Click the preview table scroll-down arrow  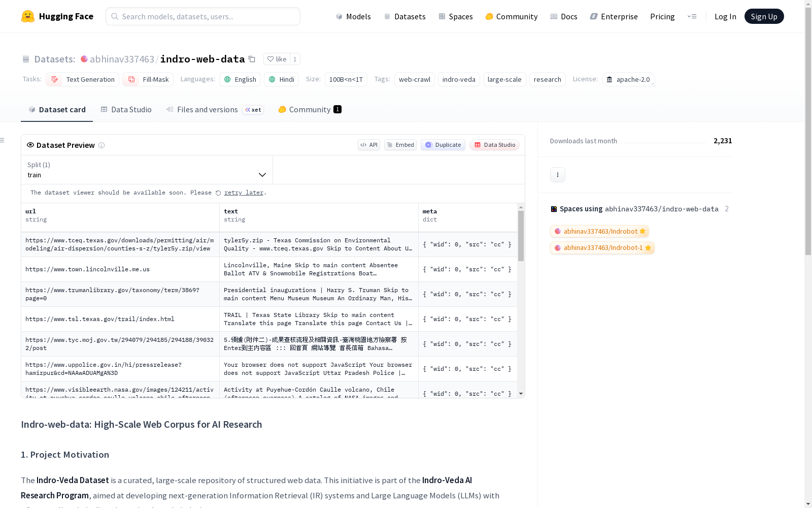521,394
